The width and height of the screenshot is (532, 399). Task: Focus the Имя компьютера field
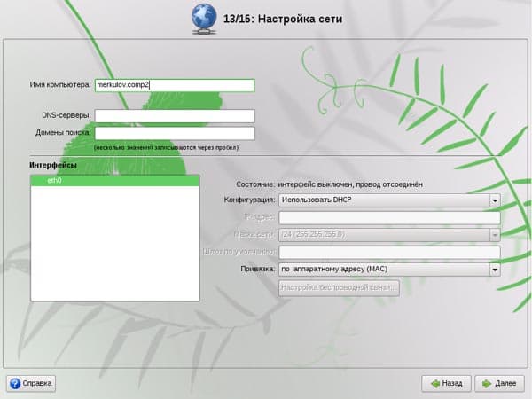[175, 85]
